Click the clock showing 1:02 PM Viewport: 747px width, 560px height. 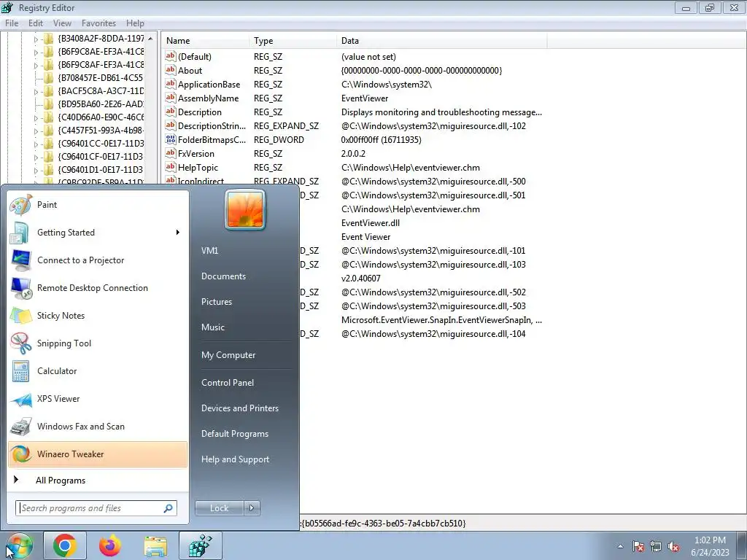pyautogui.click(x=710, y=540)
